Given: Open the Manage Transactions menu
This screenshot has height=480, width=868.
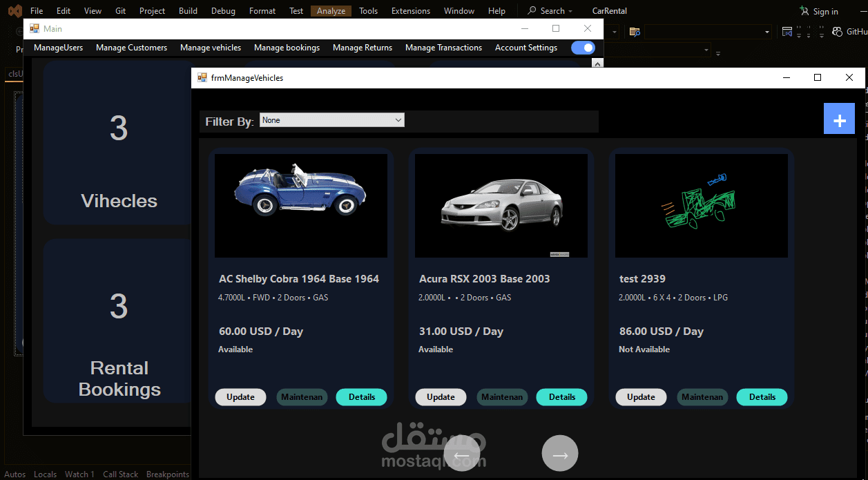Looking at the screenshot, I should (443, 48).
